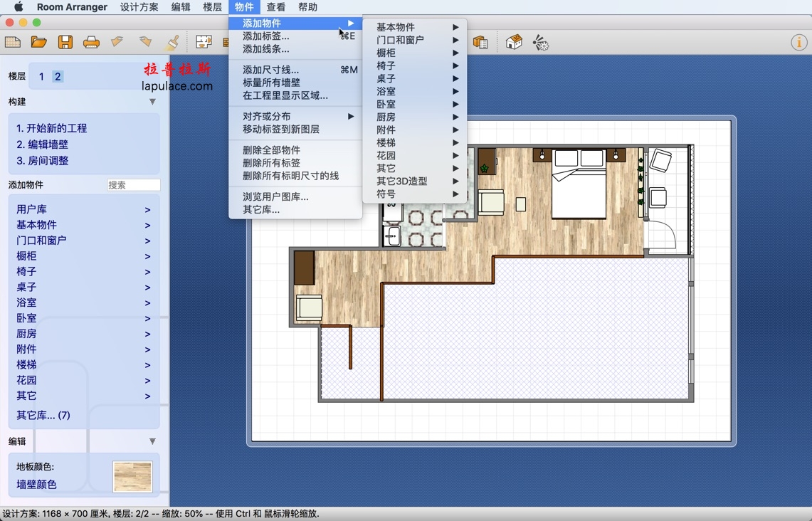Select the small square table near bed
The height and width of the screenshot is (521, 812).
tap(521, 204)
